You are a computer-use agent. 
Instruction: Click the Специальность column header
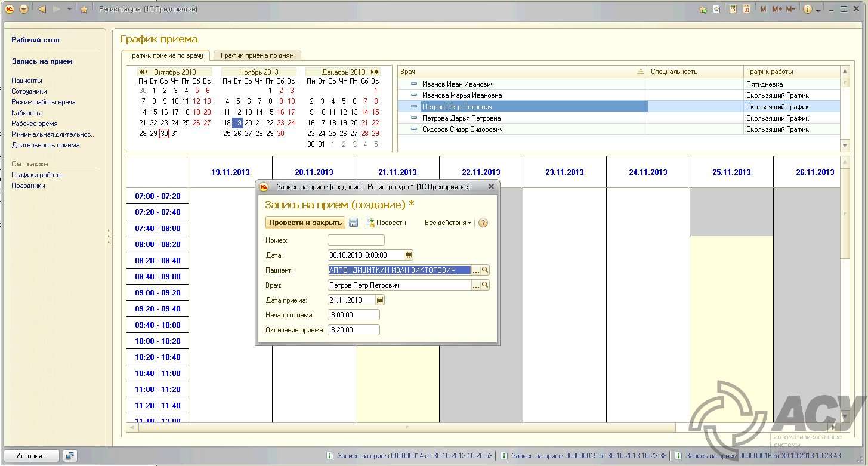pos(696,72)
